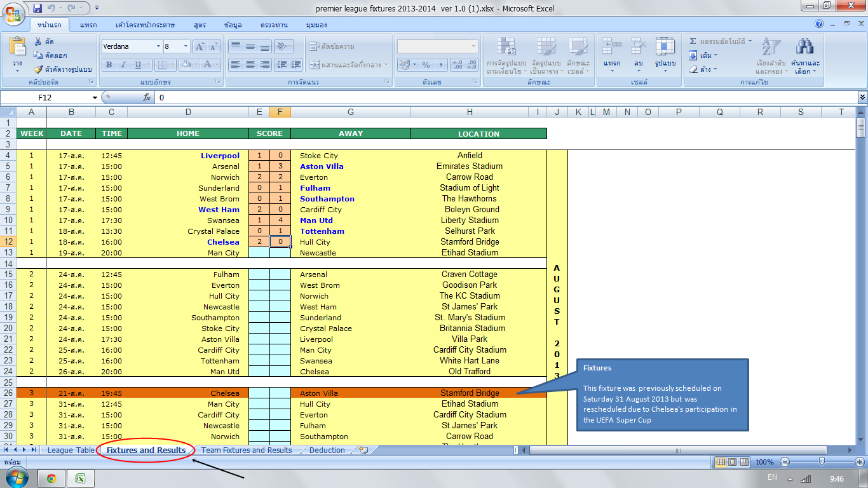Screen dimensions: 868x488
Task: Switch to the Data (ข้อมูล) ribbon tab
Action: click(x=233, y=25)
